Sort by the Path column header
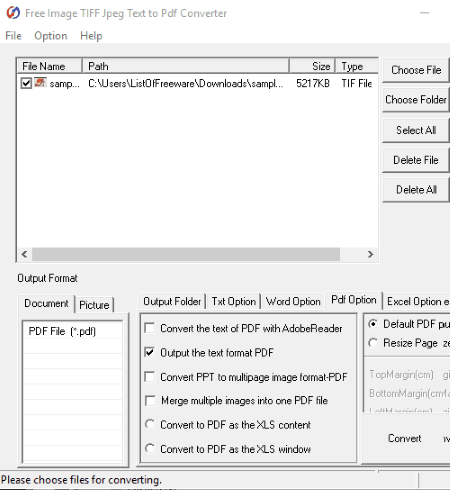Viewport: 450px width, 490px height. [x=186, y=66]
